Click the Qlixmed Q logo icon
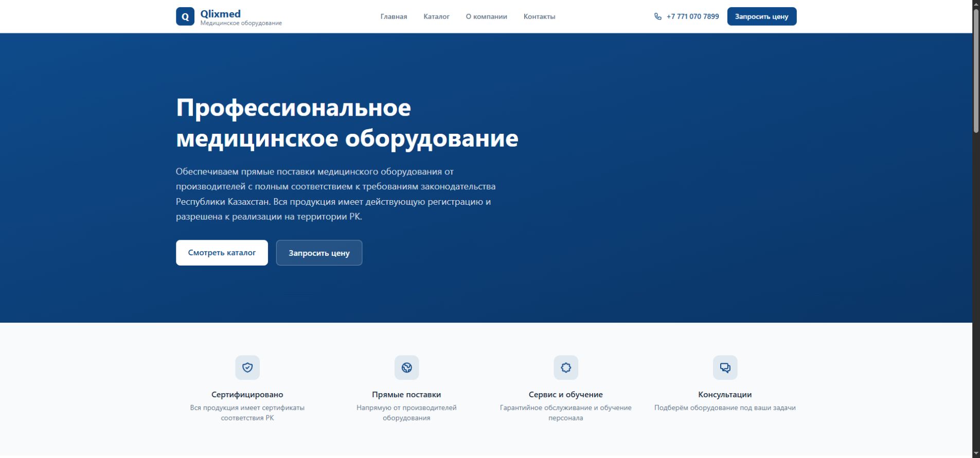 click(x=185, y=16)
